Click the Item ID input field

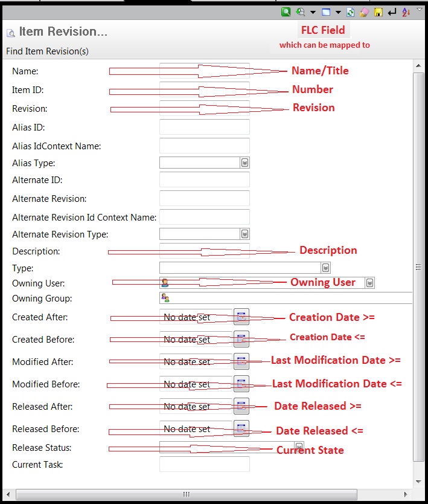click(x=205, y=89)
